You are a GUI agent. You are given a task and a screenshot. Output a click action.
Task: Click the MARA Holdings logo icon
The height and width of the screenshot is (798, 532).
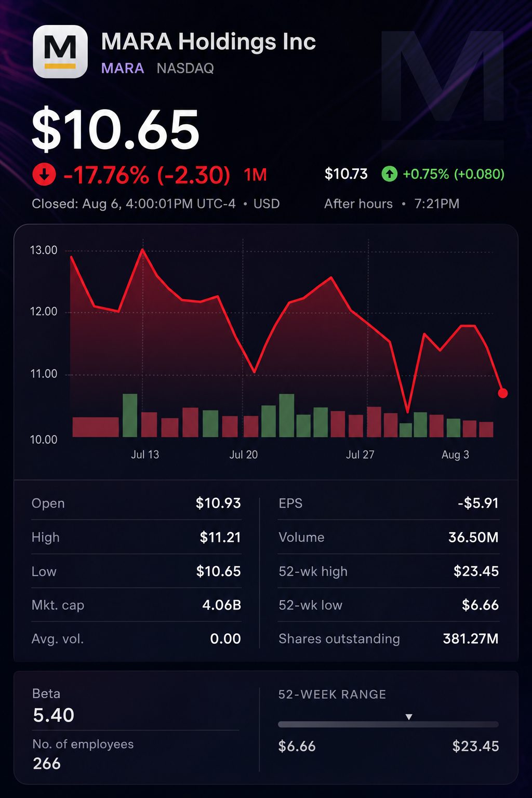(x=60, y=52)
